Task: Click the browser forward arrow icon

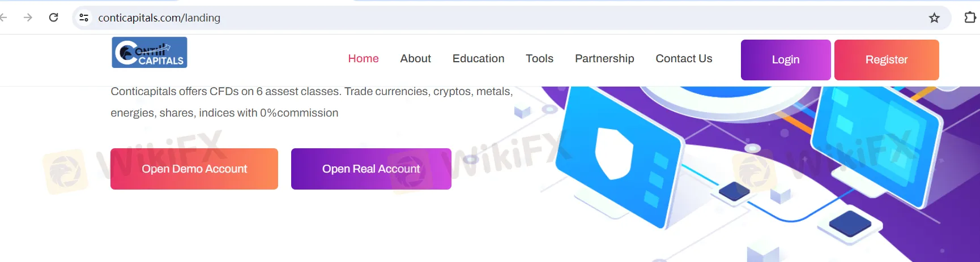Action: pyautogui.click(x=28, y=18)
